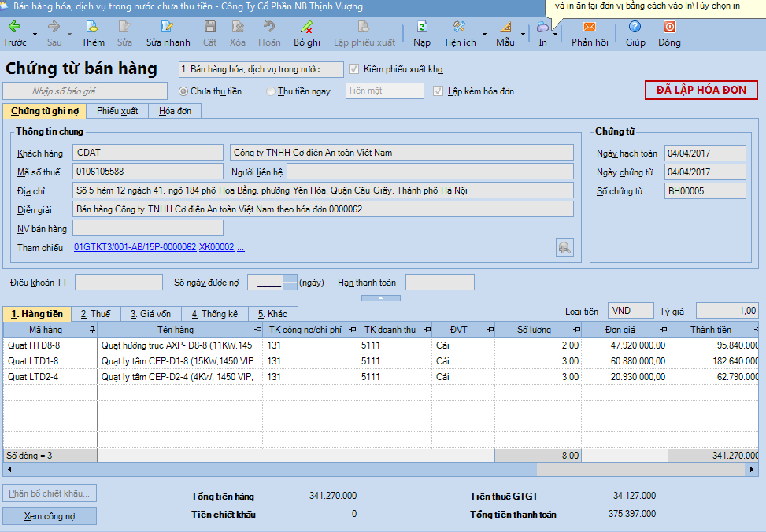Open the sales type combo box

click(x=261, y=69)
